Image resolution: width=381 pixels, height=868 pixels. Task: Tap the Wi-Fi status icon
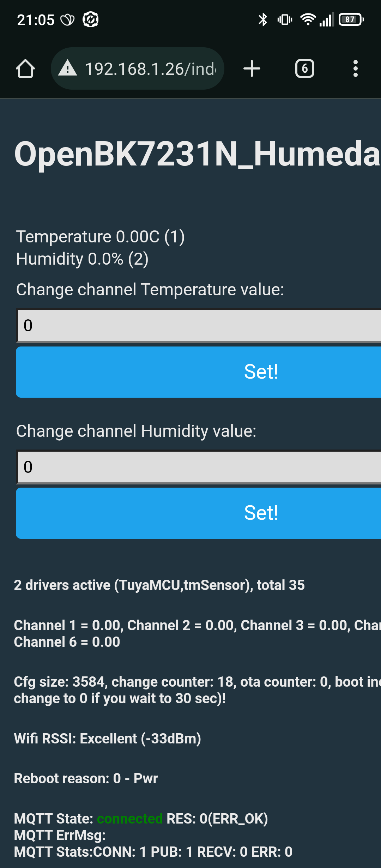[x=308, y=20]
